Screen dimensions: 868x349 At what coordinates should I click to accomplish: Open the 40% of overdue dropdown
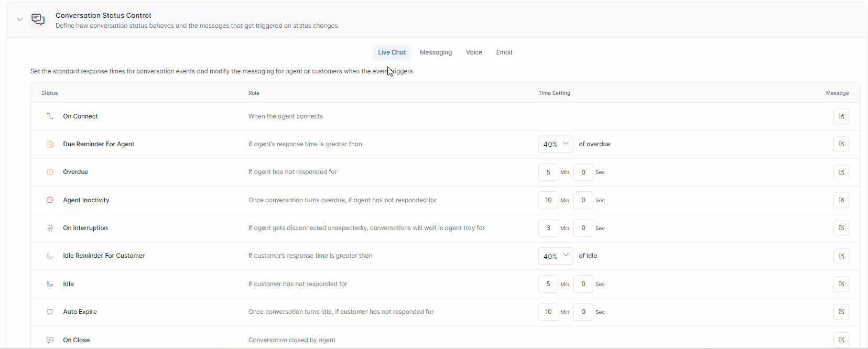(x=556, y=144)
